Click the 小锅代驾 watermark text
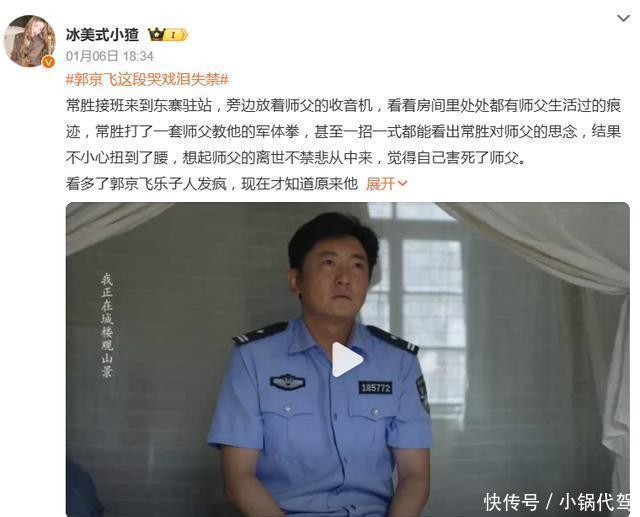 pos(595,501)
